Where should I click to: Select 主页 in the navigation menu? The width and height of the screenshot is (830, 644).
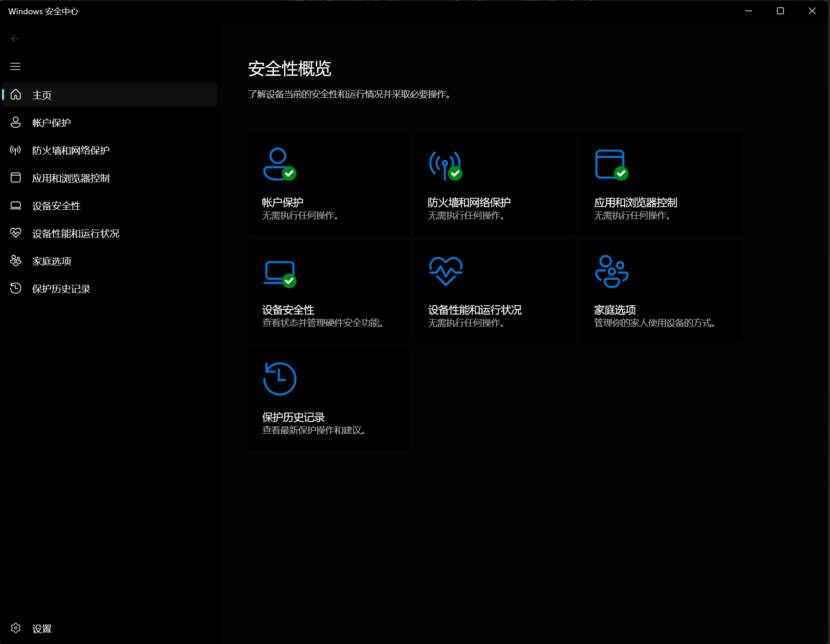coord(42,95)
